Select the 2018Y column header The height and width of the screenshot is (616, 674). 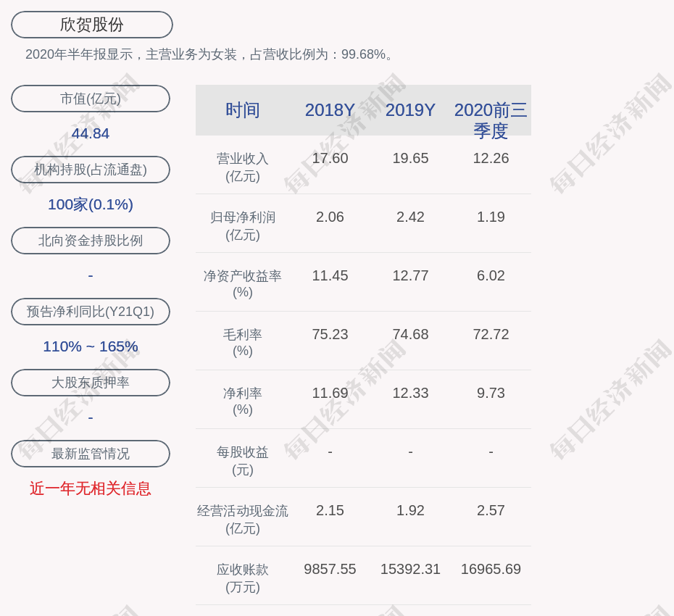[330, 110]
